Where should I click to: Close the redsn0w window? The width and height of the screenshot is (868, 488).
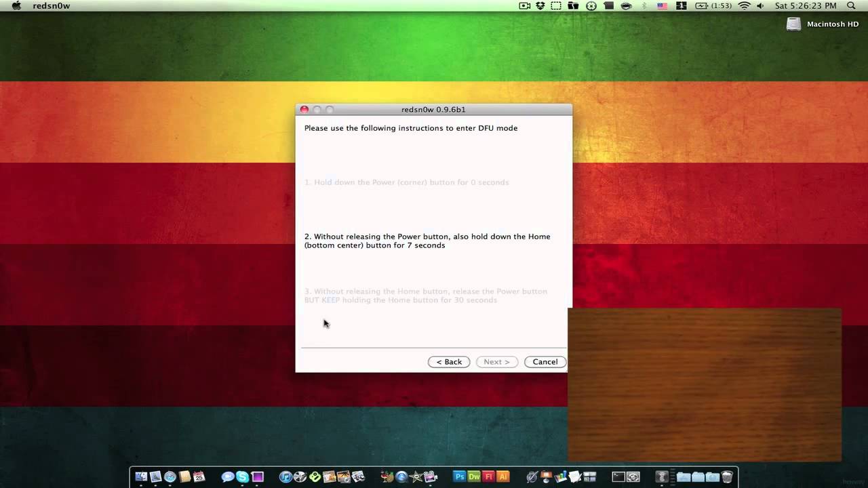pyautogui.click(x=304, y=110)
